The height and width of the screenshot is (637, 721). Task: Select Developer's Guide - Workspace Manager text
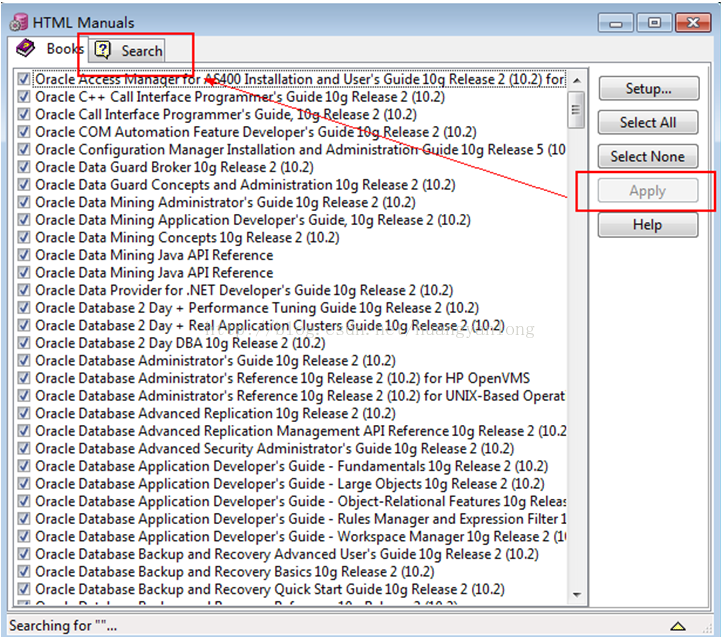click(x=301, y=537)
